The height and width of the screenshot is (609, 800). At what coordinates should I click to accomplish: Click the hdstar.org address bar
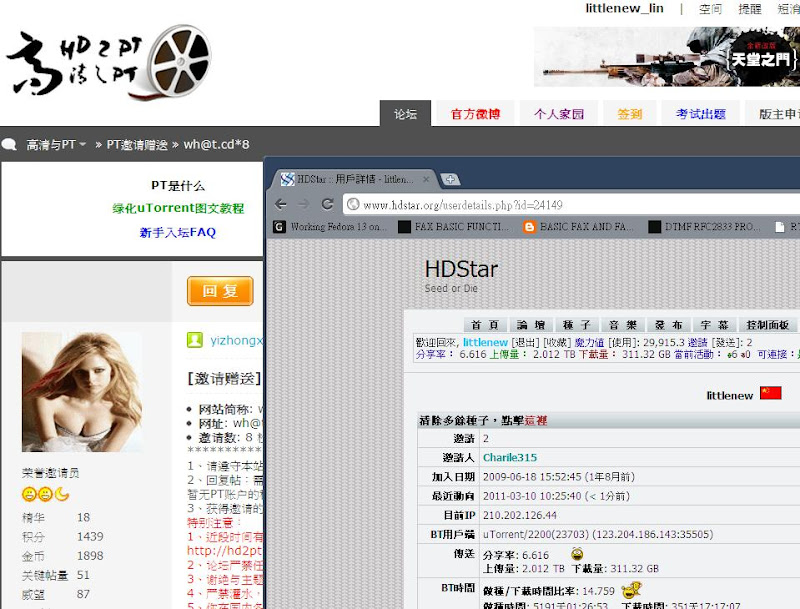571,205
